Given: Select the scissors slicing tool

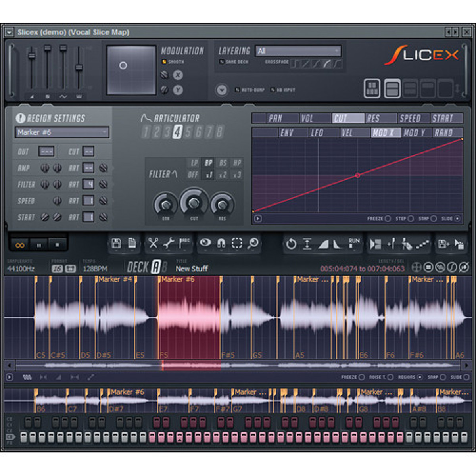Looking at the screenshot, I should tap(153, 243).
